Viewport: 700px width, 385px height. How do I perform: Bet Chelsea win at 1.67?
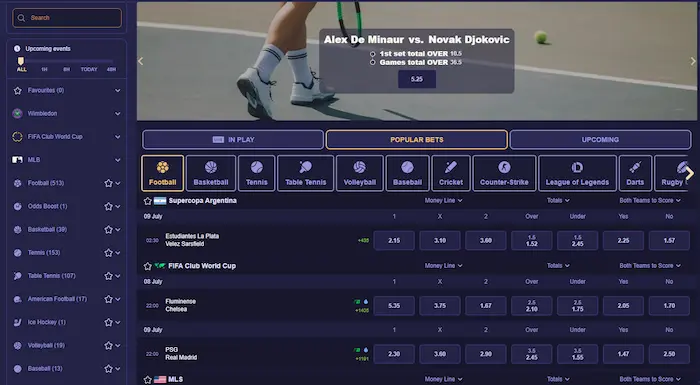click(x=486, y=305)
